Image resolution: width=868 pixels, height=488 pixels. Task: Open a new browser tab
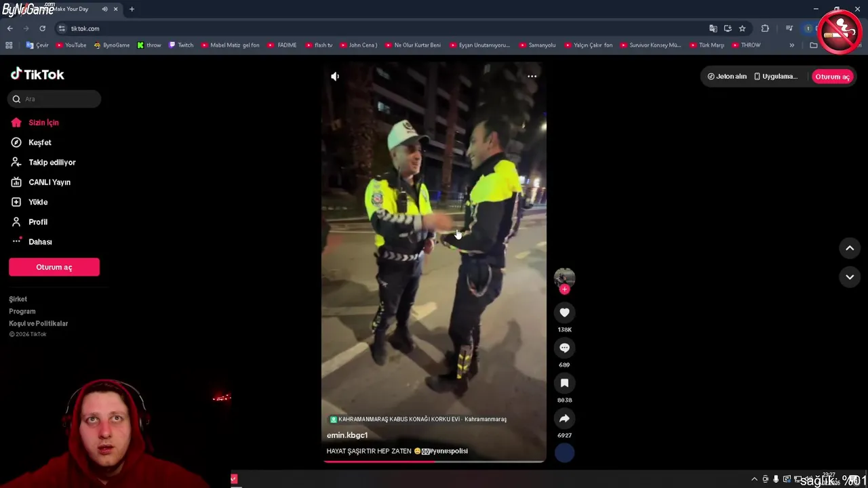coord(132,9)
